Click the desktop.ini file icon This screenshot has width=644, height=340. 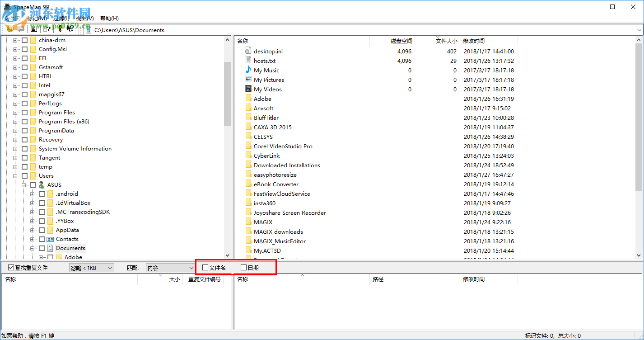(248, 51)
